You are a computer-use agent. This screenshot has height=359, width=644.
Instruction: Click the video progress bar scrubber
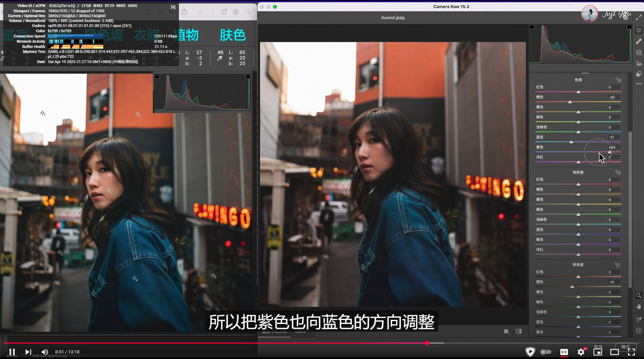[427, 343]
